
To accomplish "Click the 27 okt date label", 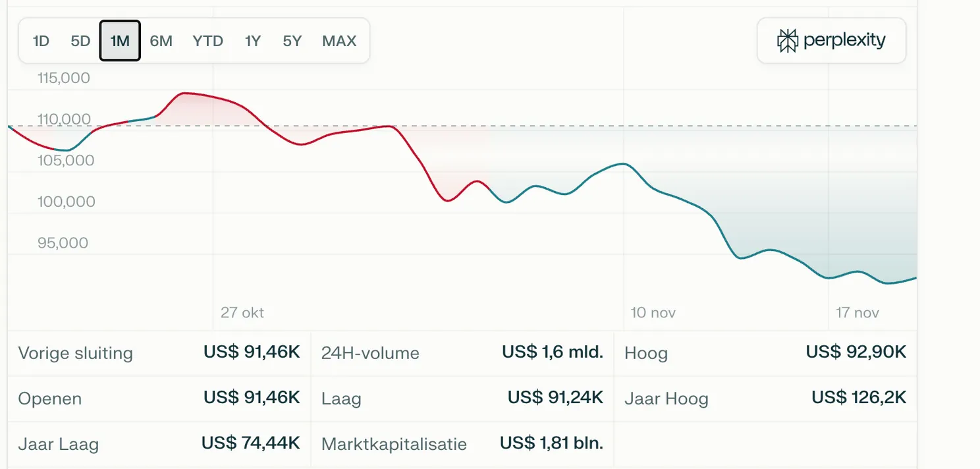I will (x=242, y=312).
